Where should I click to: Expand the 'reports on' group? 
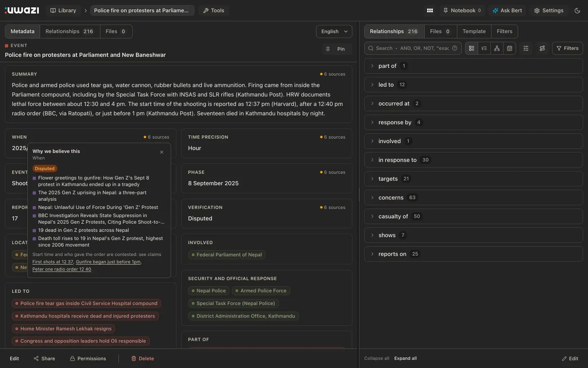click(x=473, y=254)
